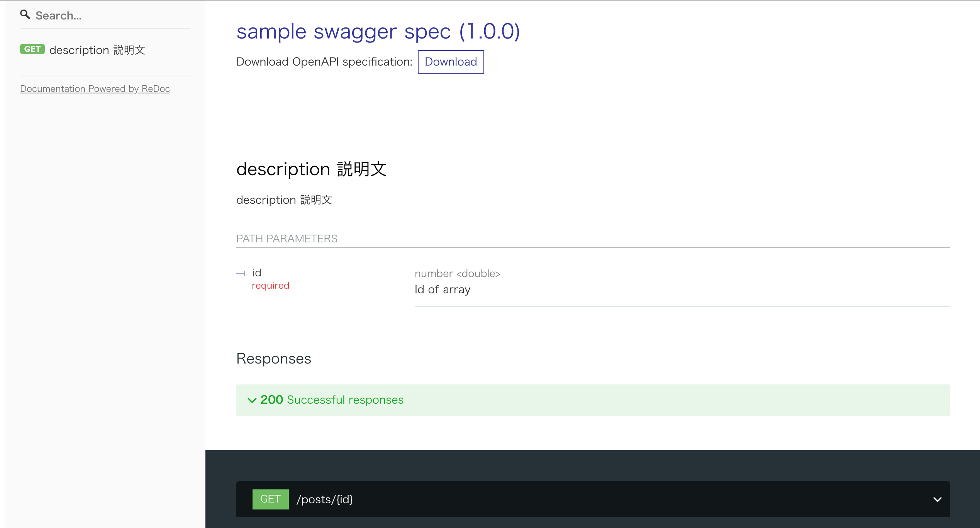Viewport: 980px width, 528px height.
Task: Collapse the 200 Successful responses section
Action: point(332,400)
